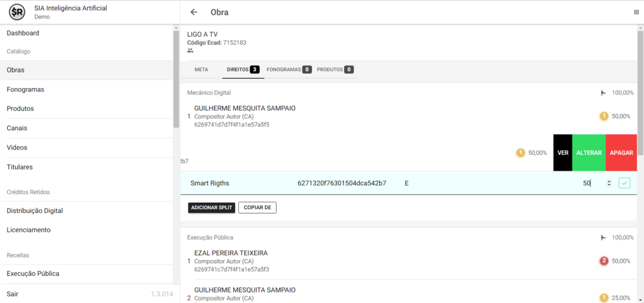Click the back arrow next to Obra

(194, 12)
